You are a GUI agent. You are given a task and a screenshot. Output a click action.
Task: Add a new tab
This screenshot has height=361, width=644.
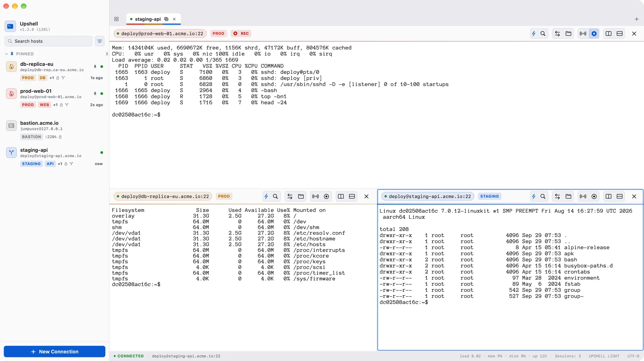(636, 19)
